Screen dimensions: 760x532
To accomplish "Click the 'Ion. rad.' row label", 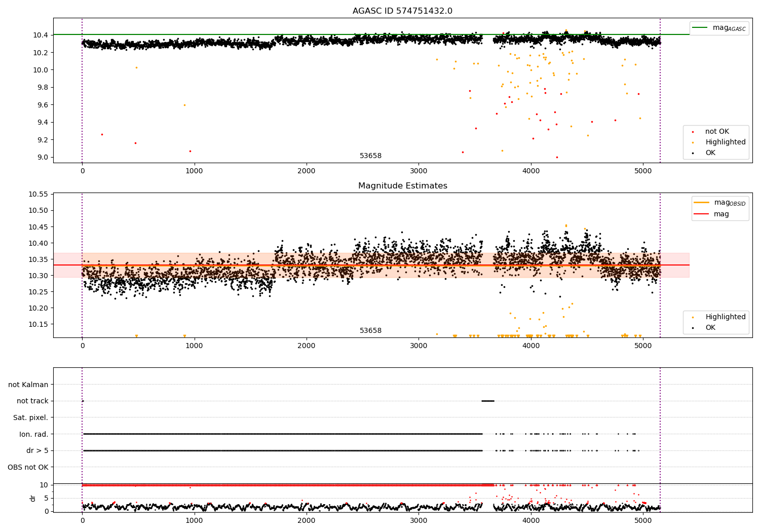I will pyautogui.click(x=33, y=434).
